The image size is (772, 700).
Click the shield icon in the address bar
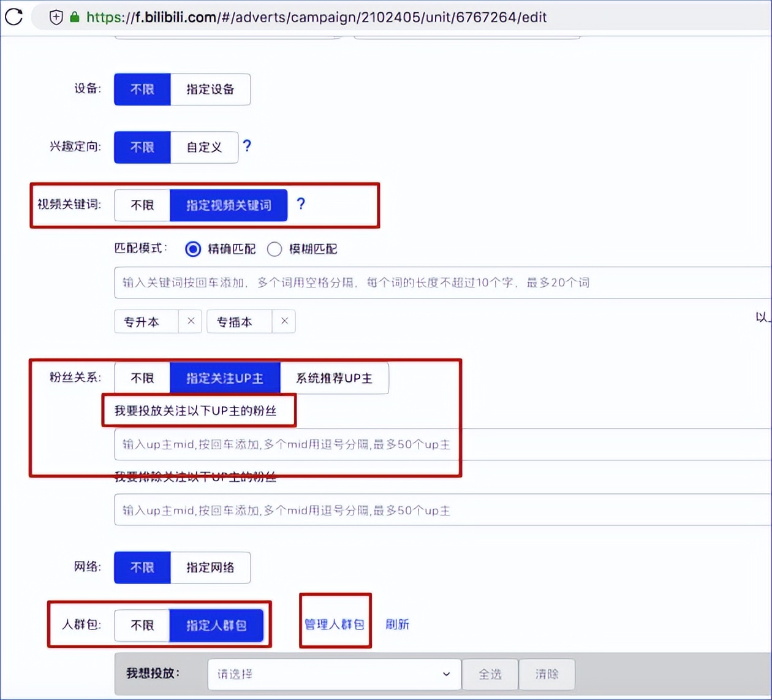(56, 17)
